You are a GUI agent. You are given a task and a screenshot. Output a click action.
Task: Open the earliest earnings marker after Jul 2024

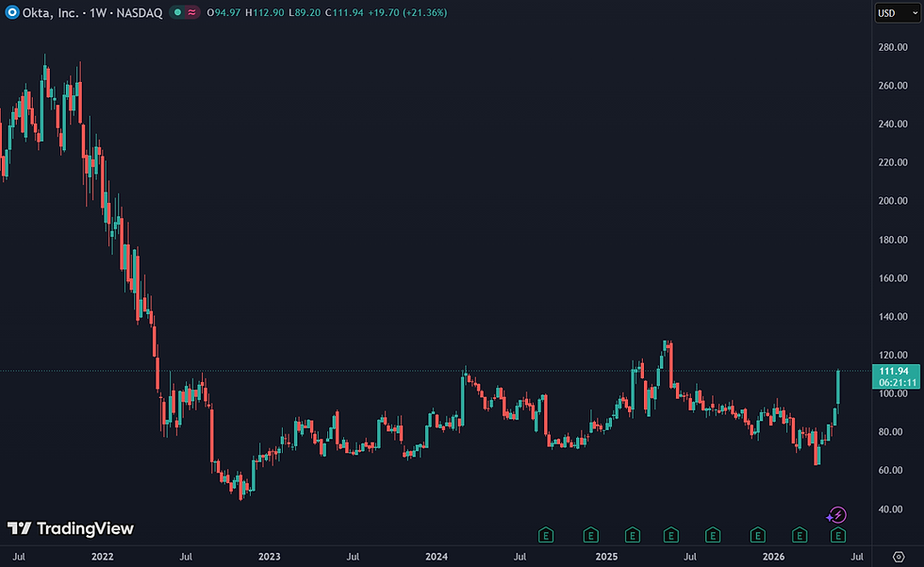coord(546,535)
